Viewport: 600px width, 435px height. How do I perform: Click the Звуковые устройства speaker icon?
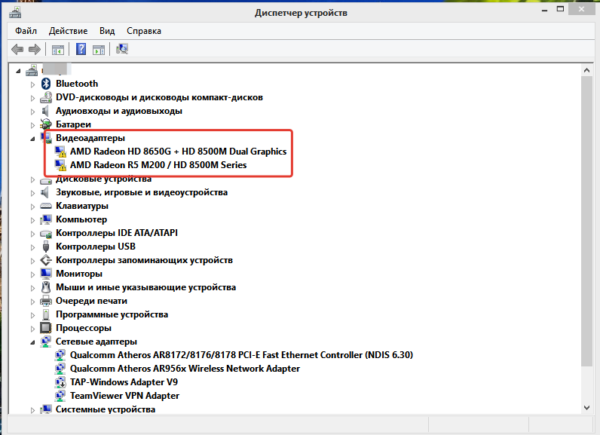tap(45, 192)
